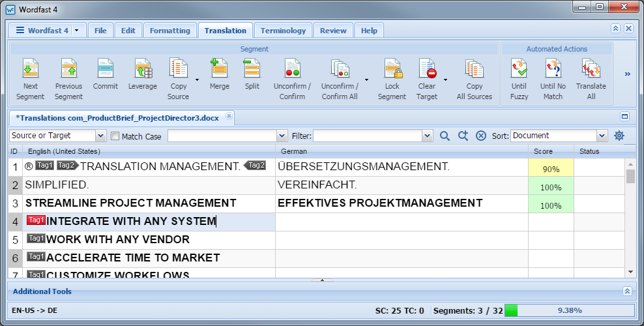Click the Status column header
This screenshot has width=644, height=326.
(x=599, y=151)
